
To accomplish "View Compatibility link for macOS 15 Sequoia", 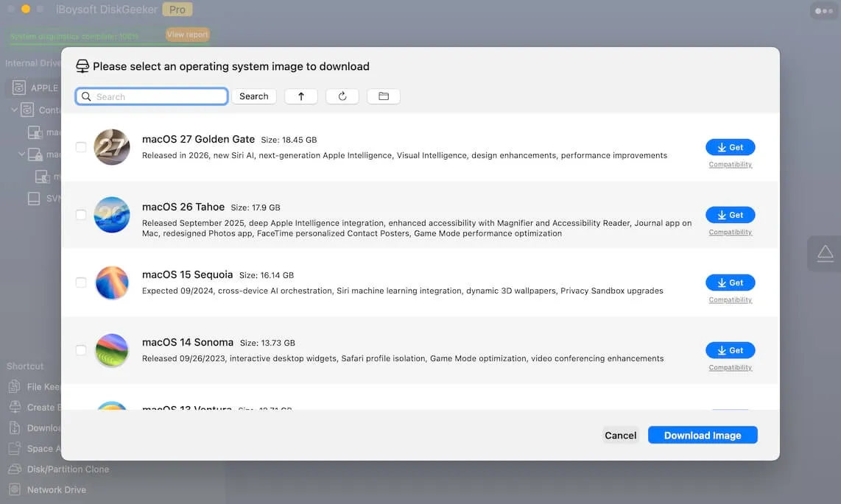I will (x=730, y=300).
